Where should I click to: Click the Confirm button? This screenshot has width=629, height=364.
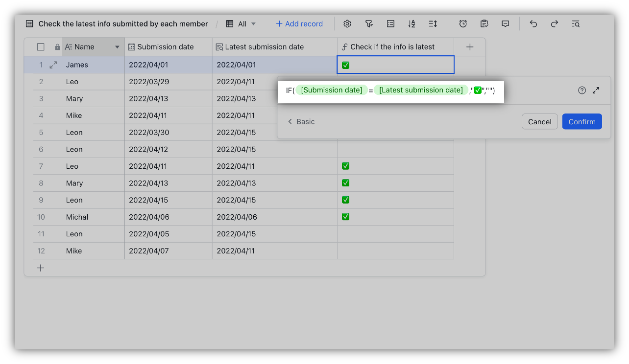(x=581, y=122)
